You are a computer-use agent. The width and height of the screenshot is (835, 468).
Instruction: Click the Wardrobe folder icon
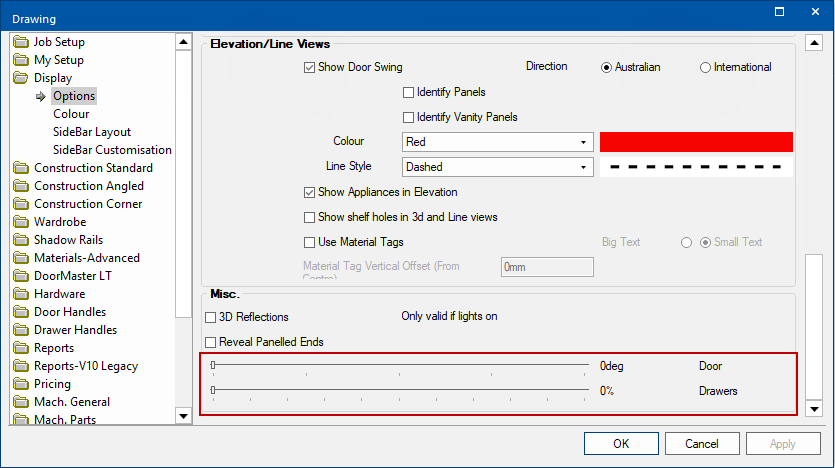[x=21, y=221]
